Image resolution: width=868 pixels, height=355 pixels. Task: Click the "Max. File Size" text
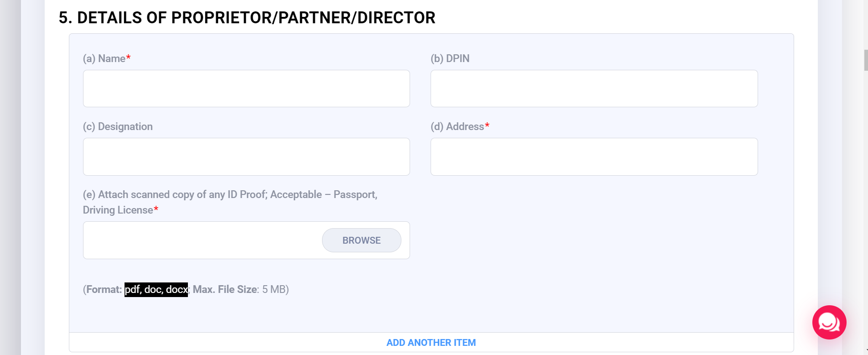click(x=225, y=290)
